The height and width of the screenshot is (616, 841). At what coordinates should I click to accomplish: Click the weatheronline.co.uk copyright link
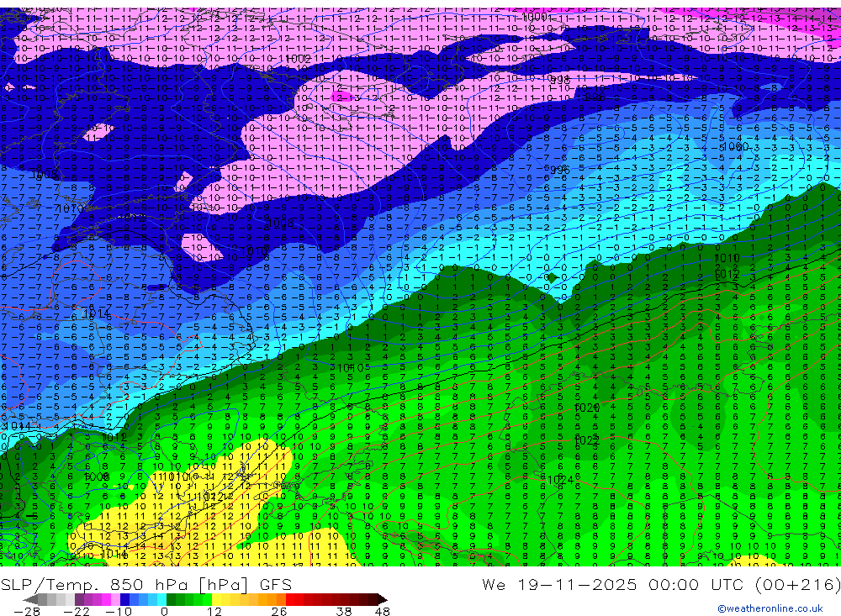click(x=770, y=608)
